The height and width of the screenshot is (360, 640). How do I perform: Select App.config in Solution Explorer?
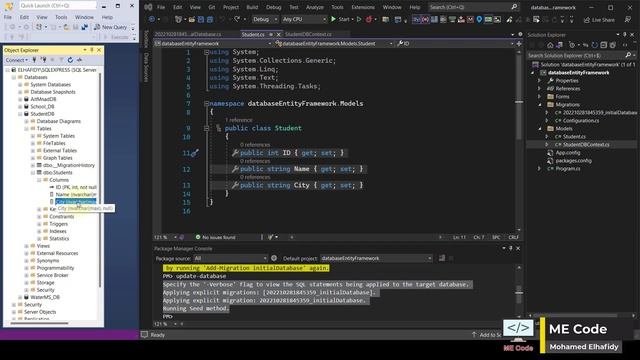(568, 153)
